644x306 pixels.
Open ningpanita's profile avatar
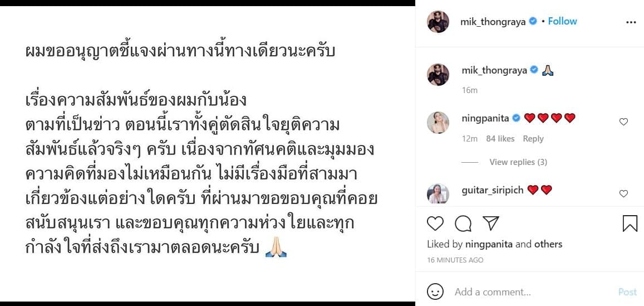click(x=438, y=123)
